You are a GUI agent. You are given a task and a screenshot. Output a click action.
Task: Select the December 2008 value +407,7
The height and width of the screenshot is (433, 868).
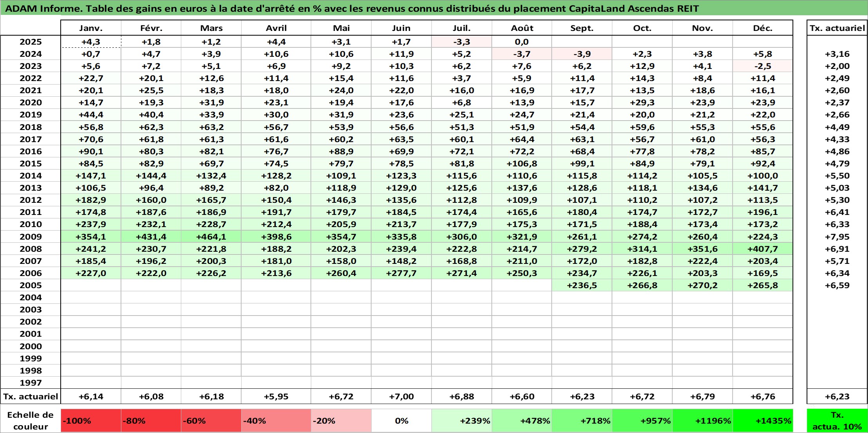(x=763, y=249)
